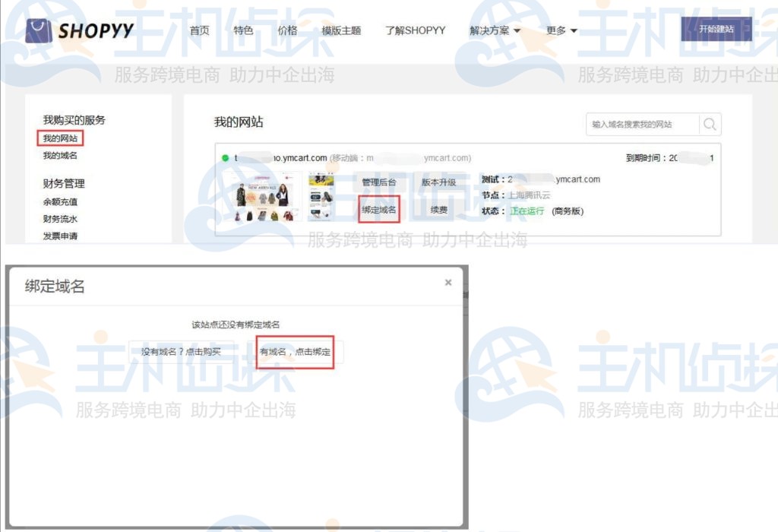Click the 到期时间 label
Viewport: 778px width, 532px height.
646,158
